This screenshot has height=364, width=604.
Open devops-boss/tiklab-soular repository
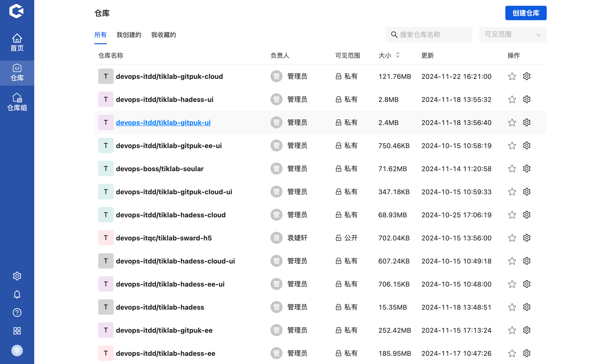160,169
